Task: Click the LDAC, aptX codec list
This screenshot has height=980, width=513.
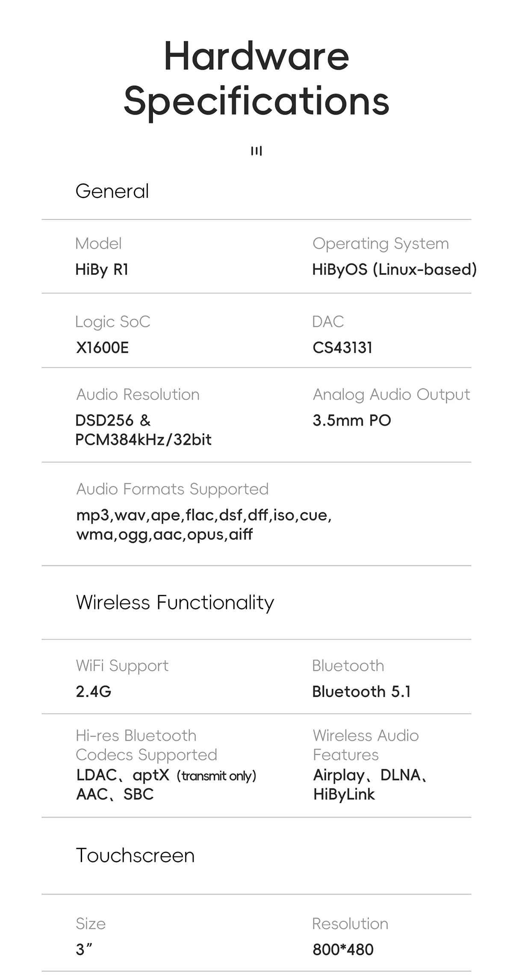Action: (x=166, y=785)
